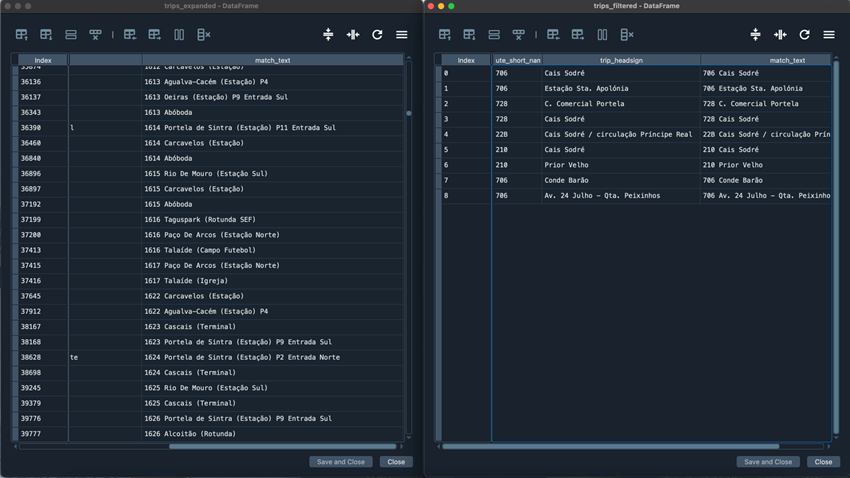Click remove row icon in trips_filtered window
This screenshot has width=850, height=478.
pyautogui.click(x=519, y=35)
